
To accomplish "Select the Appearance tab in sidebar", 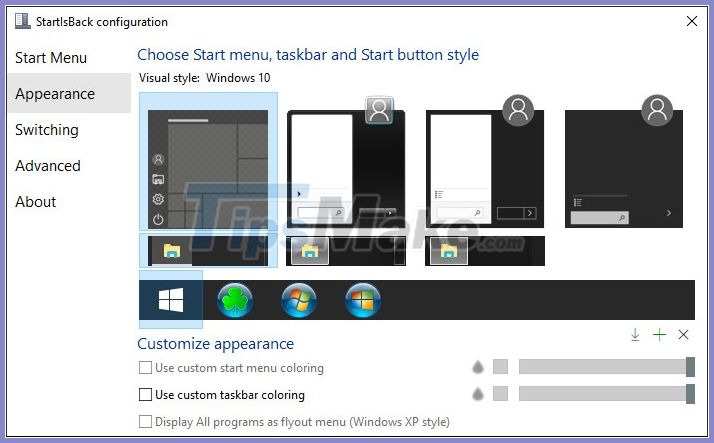I will pos(69,93).
